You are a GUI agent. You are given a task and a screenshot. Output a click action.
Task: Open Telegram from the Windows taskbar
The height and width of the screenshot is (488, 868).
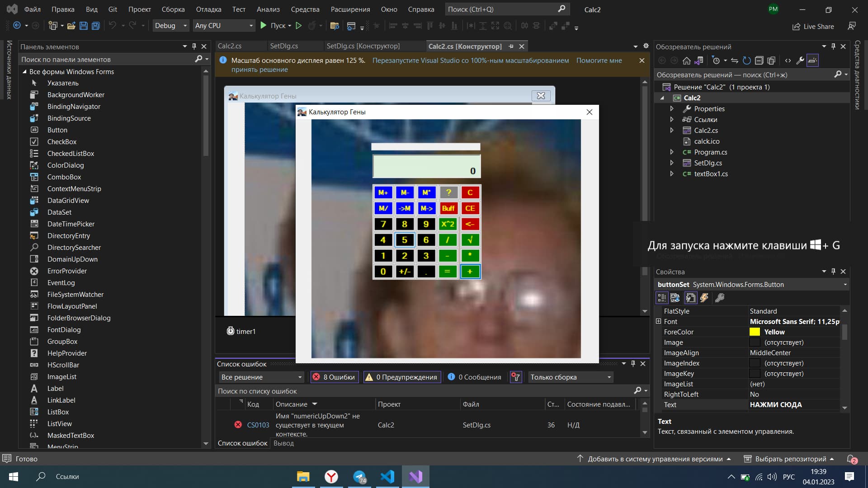[360, 477]
